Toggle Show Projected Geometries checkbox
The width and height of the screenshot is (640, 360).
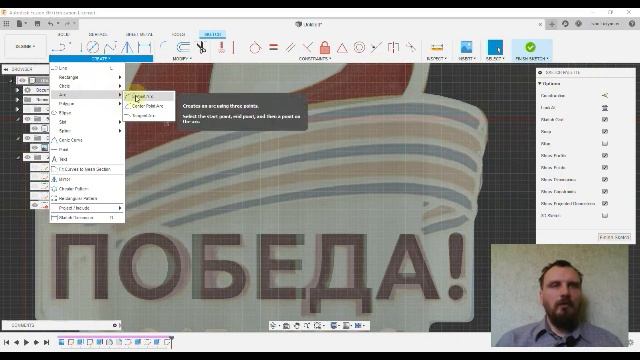(605, 203)
